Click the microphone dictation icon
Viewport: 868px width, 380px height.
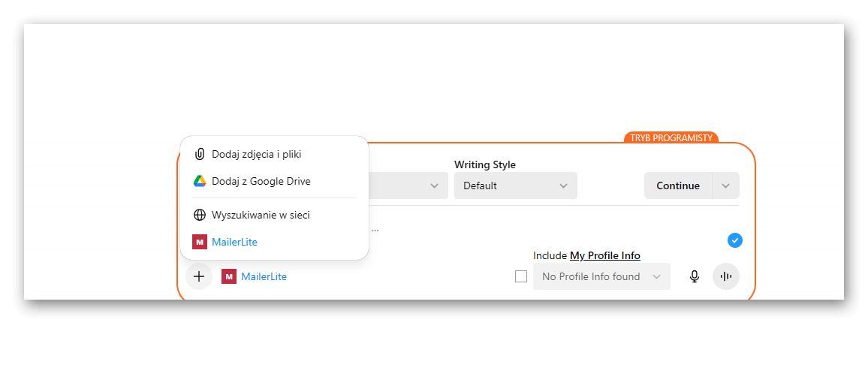point(695,276)
